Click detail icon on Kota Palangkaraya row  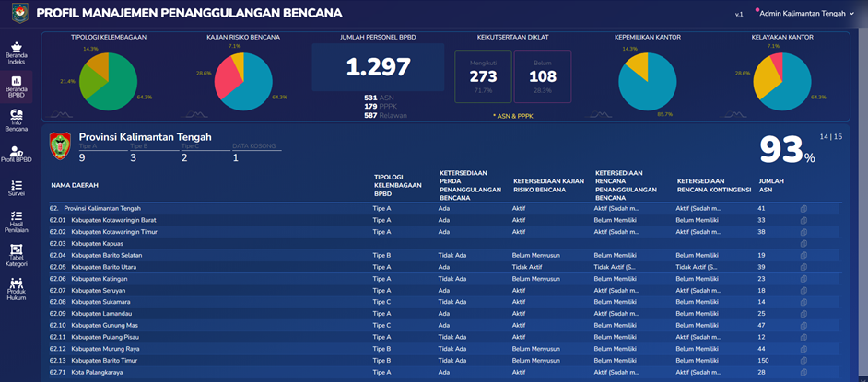tap(803, 373)
